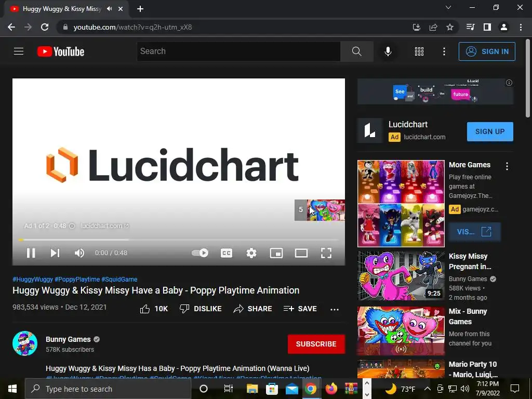Open Kissy Missy Pregnant video thumbnail
Viewport: 532px width, 399px height.
[x=401, y=276]
